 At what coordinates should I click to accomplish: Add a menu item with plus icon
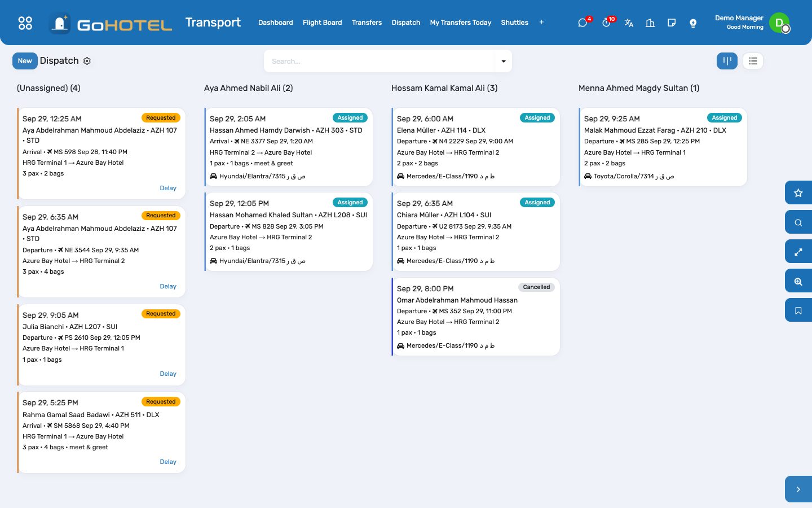(541, 23)
